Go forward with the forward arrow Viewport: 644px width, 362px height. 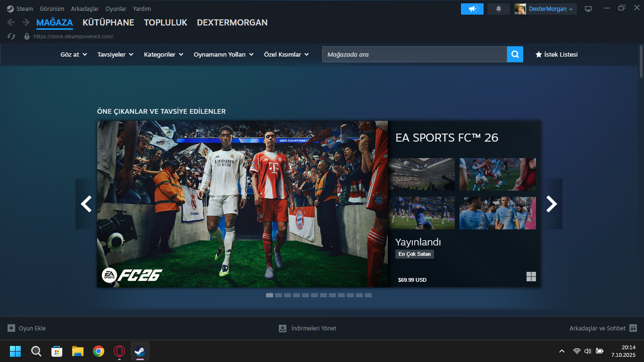(x=25, y=22)
